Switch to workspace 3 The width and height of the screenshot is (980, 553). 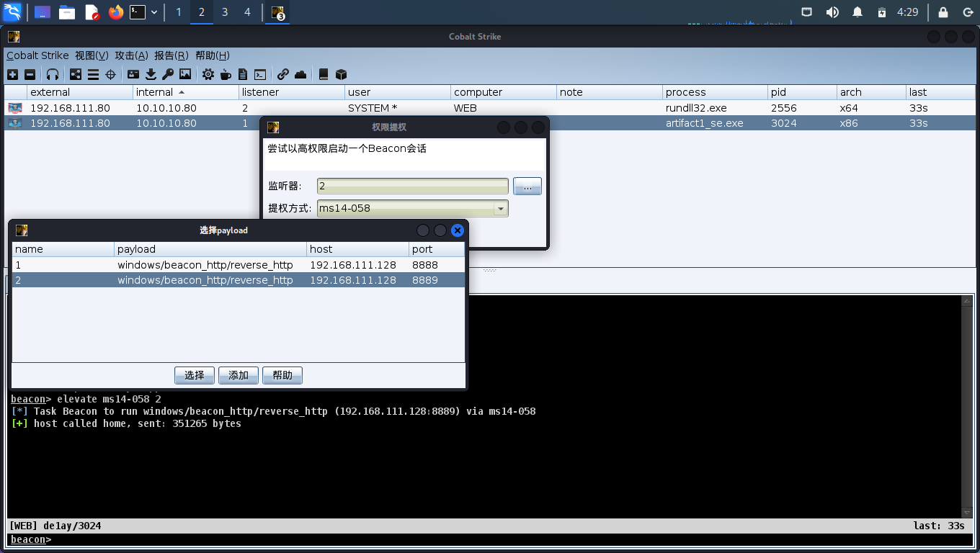click(x=225, y=12)
